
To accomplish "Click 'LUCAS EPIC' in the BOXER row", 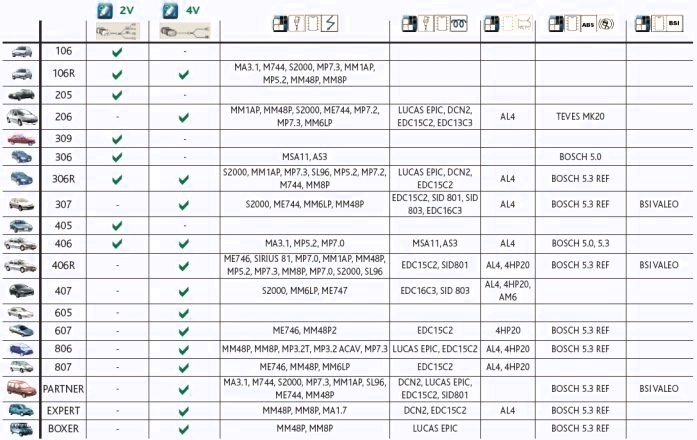I will (x=435, y=429).
